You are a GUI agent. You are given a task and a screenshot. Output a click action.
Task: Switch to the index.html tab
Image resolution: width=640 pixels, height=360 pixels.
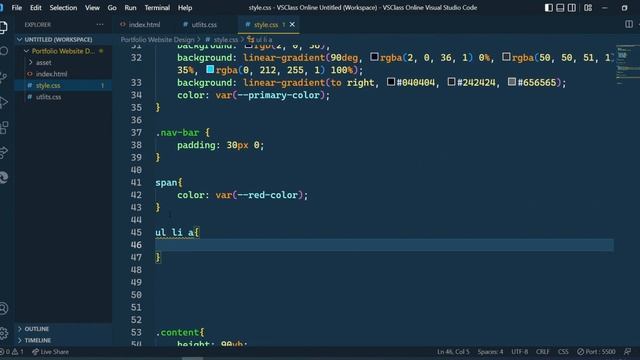pyautogui.click(x=144, y=24)
